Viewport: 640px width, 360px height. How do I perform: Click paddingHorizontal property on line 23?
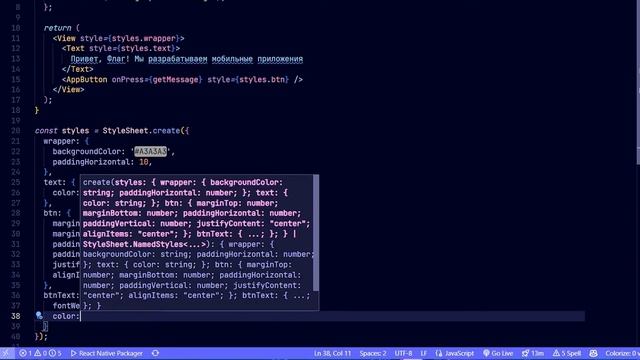(x=91, y=162)
